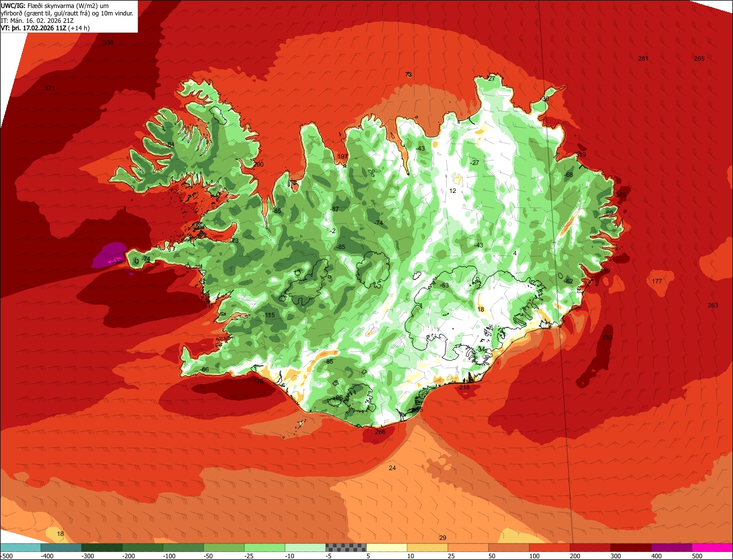Click the value 333 off the southeast coast
The width and height of the screenshot is (733, 560).
[607, 338]
